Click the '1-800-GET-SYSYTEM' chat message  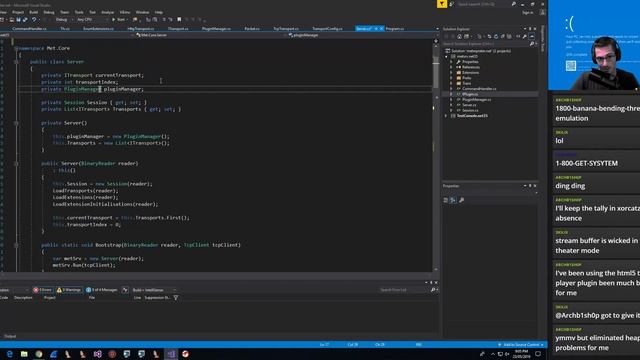pyautogui.click(x=587, y=163)
